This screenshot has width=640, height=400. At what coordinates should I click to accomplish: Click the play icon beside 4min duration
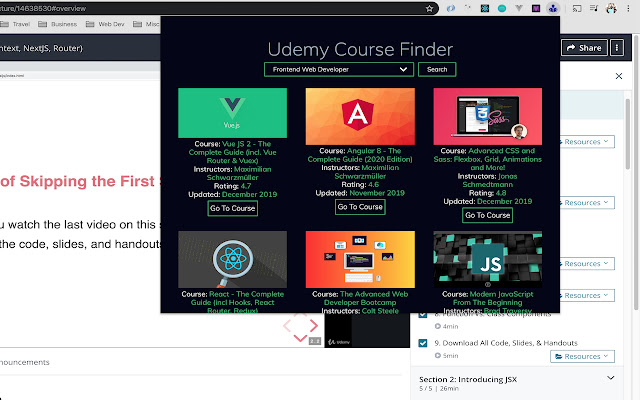click(x=438, y=326)
